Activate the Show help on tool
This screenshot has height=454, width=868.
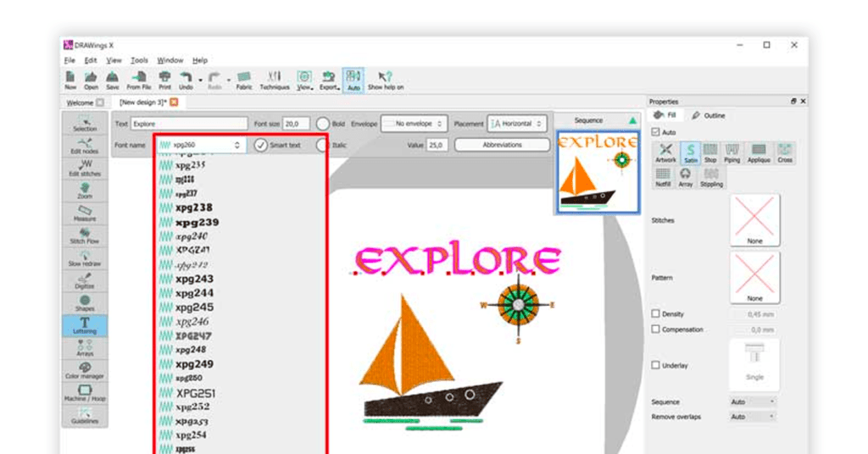click(x=386, y=80)
